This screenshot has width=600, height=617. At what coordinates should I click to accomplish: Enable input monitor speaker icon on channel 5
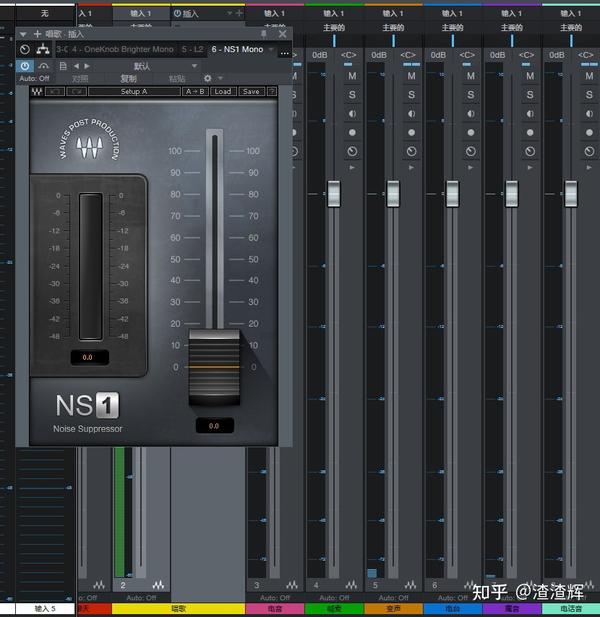[x=412, y=114]
